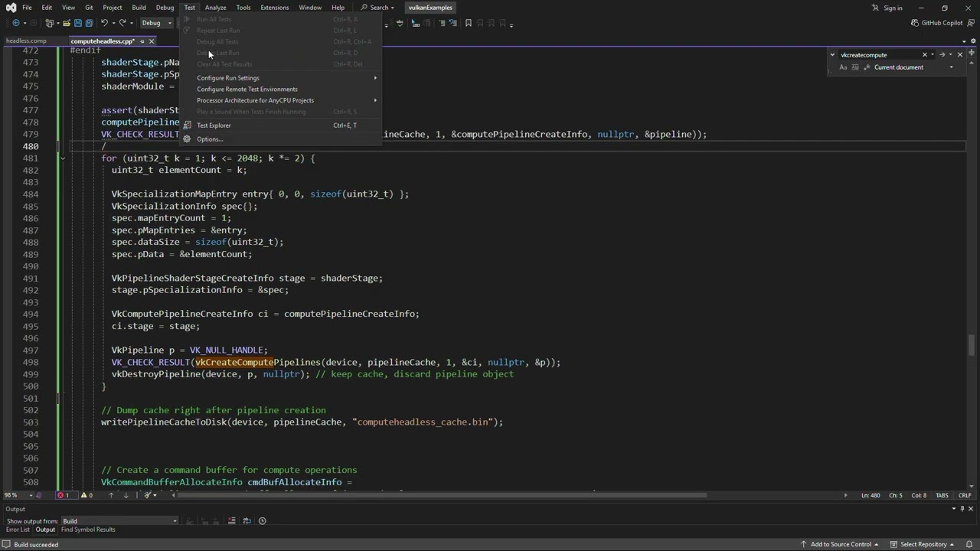Click the Options gear icon in menu

tap(187, 139)
